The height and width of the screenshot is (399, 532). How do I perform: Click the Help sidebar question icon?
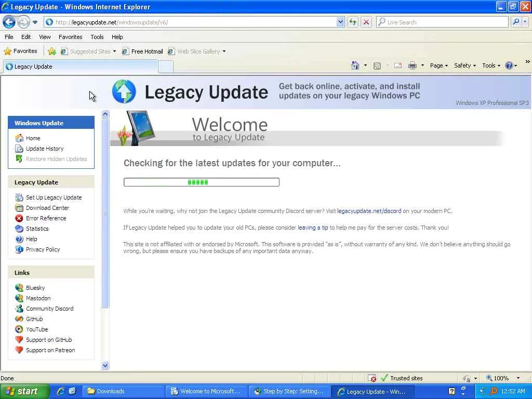19,239
